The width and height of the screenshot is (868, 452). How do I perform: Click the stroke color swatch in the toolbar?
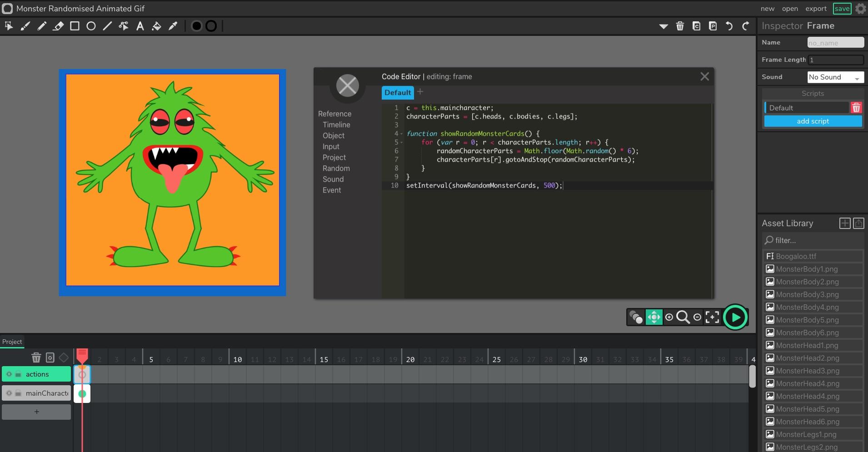[210, 26]
